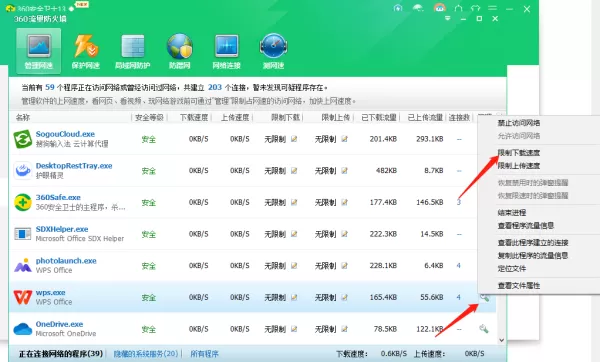
Task: Choose 查看文件属性 in the context menu
Action: pyautogui.click(x=518, y=285)
